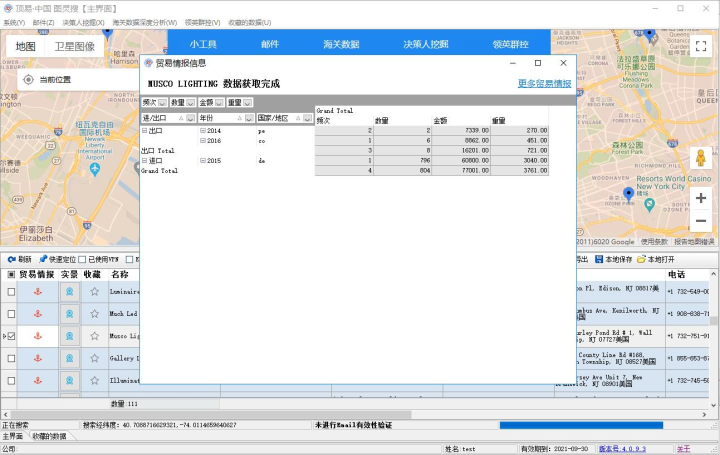
Task: Click the 快速定位 pin locate button
Action: point(57,259)
